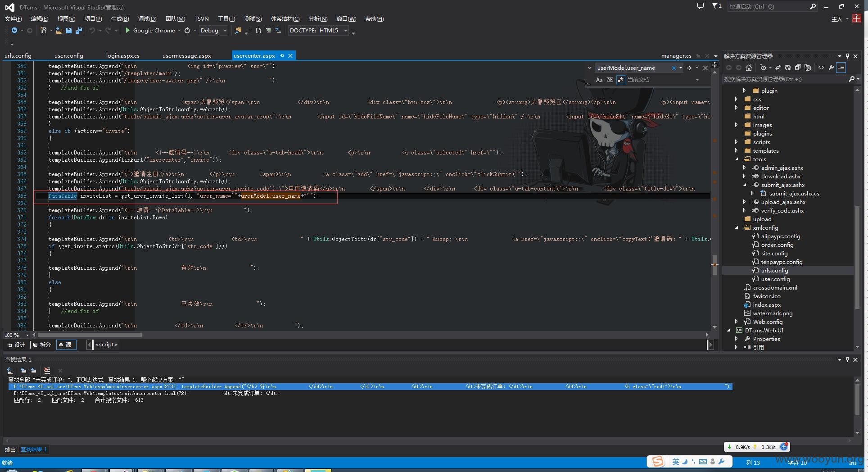Click the usercenter.html search result line

click(x=146, y=393)
